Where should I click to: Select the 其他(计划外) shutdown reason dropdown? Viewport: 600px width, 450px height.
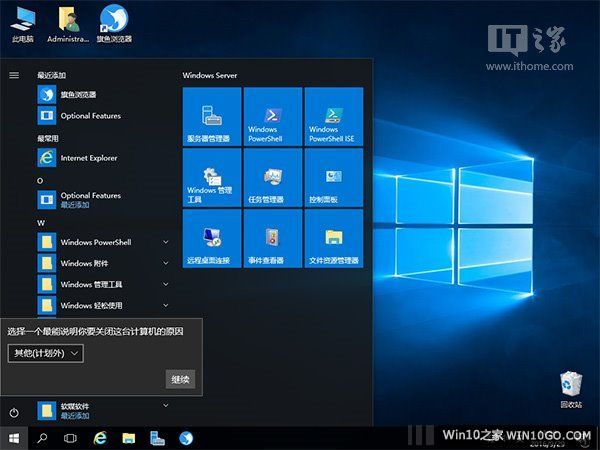[x=45, y=353]
